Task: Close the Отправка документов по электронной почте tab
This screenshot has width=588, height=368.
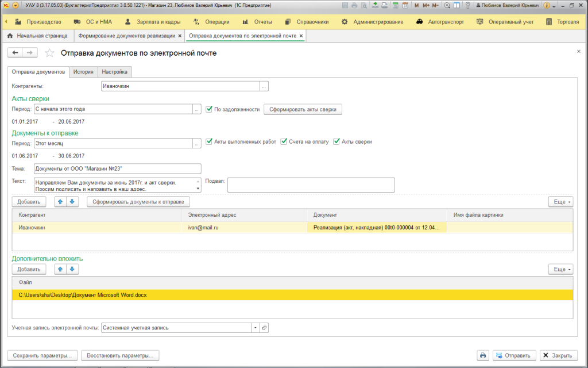Action: [x=301, y=36]
